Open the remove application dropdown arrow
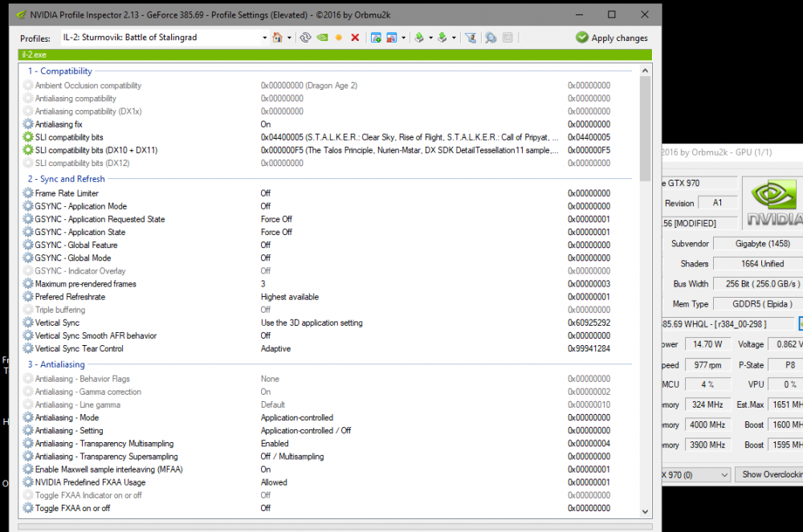The height and width of the screenshot is (532, 803). [x=404, y=38]
